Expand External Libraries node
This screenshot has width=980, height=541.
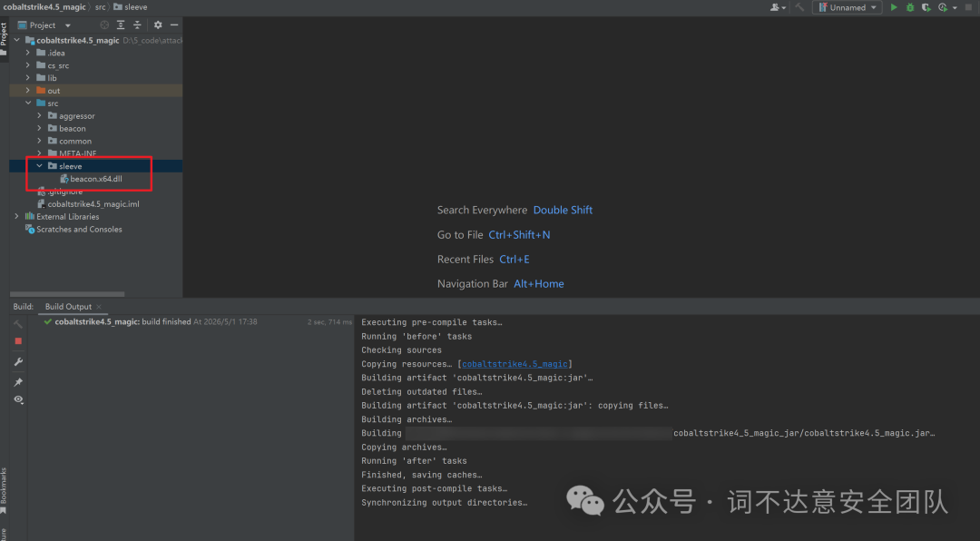click(x=17, y=216)
